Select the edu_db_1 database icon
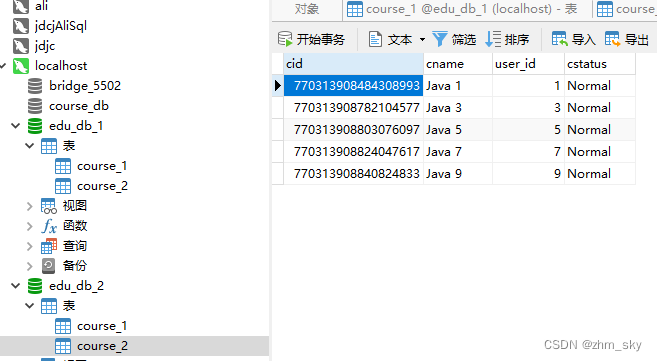The height and width of the screenshot is (361, 657). tap(35, 126)
